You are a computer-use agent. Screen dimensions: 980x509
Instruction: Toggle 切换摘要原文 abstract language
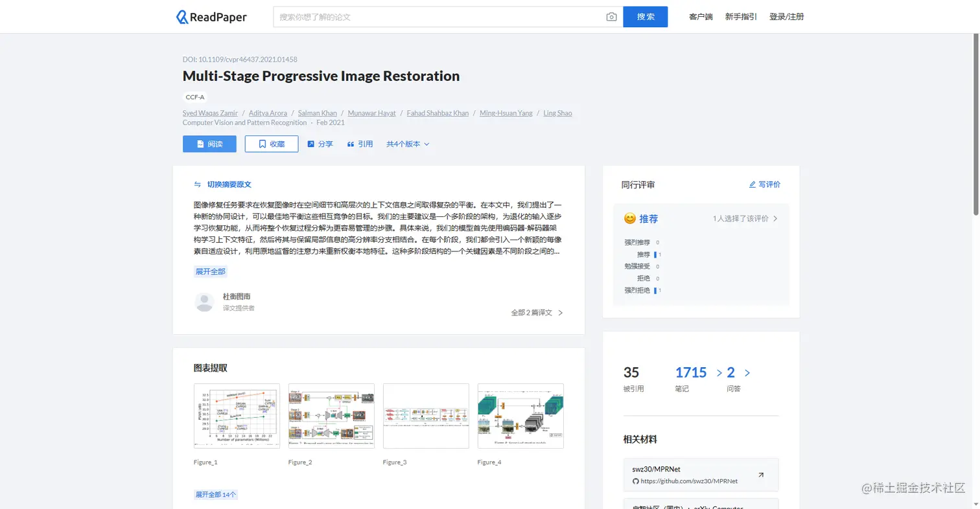[x=222, y=185]
